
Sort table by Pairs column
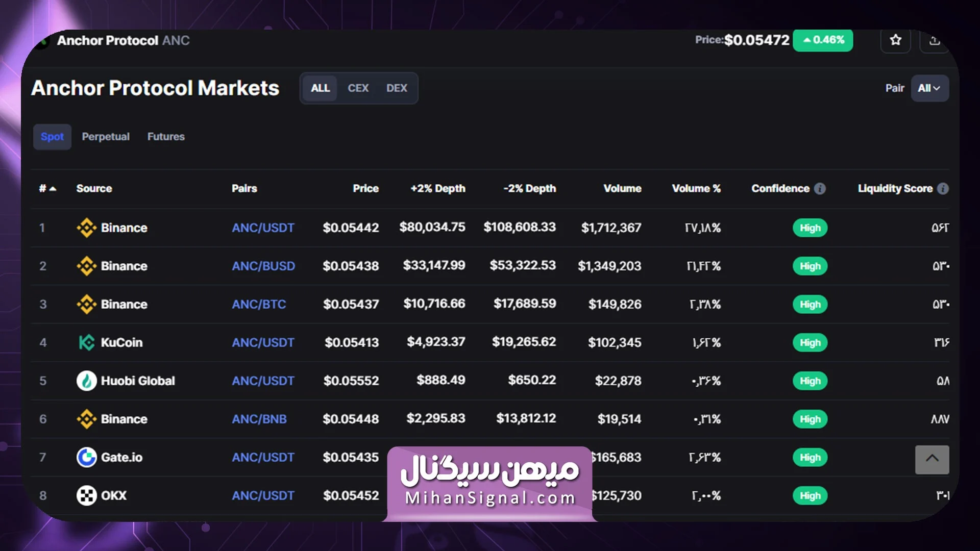click(x=244, y=189)
